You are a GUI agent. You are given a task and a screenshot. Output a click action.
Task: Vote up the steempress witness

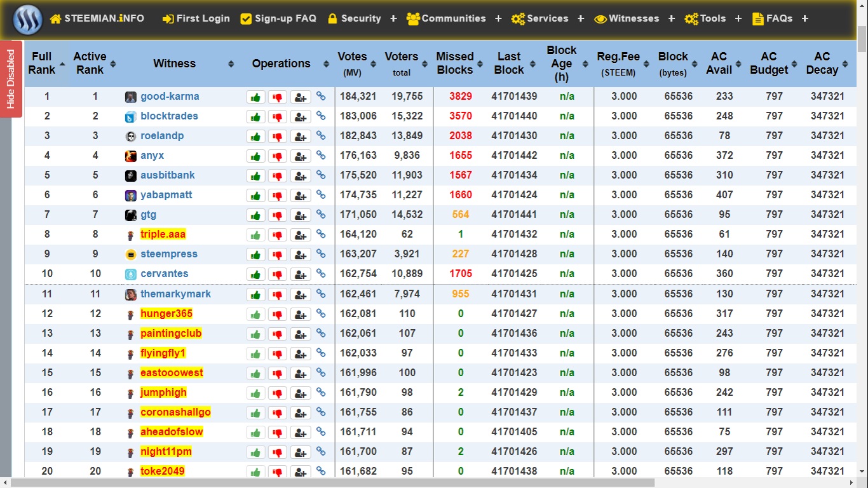[x=255, y=255]
